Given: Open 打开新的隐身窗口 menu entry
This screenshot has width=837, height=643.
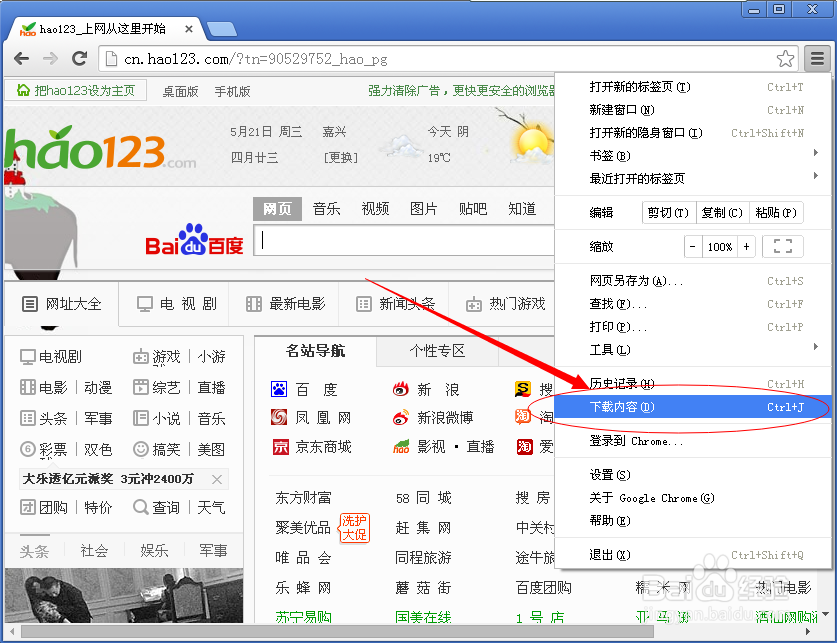Looking at the screenshot, I should coord(692,132).
